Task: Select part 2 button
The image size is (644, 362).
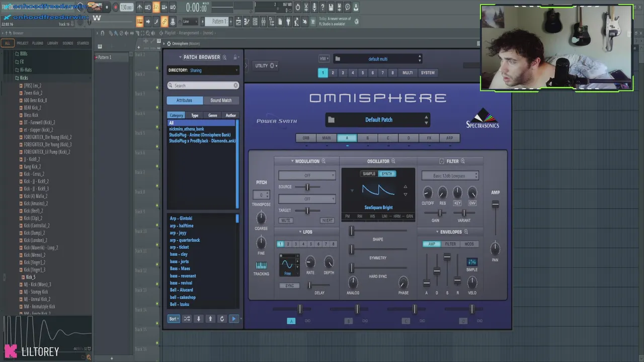Action: [333, 73]
